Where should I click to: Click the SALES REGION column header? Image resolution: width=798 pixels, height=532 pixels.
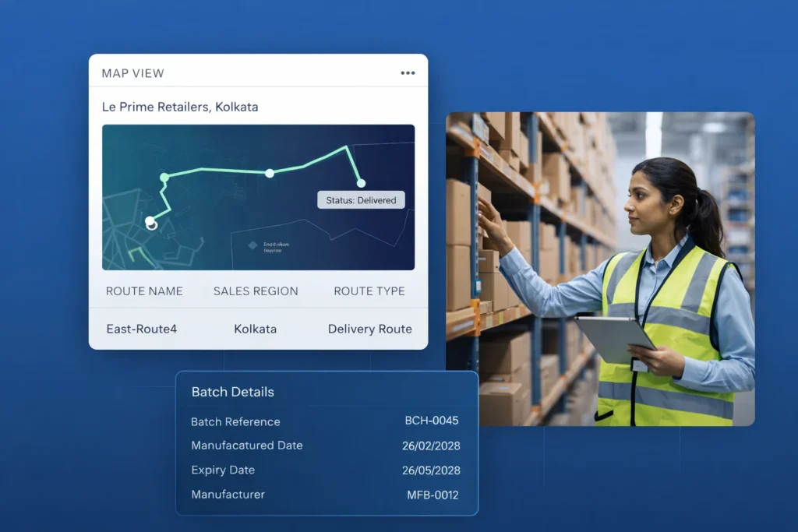256,291
